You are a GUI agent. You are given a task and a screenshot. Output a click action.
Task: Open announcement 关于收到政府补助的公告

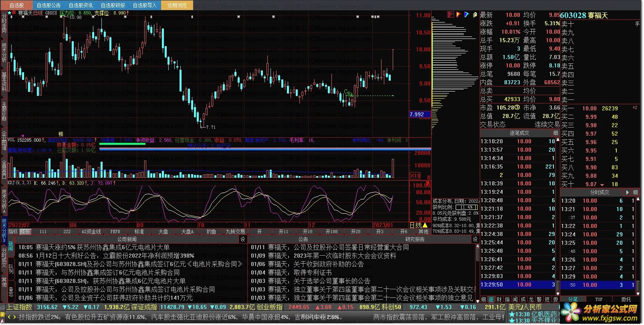329,264
